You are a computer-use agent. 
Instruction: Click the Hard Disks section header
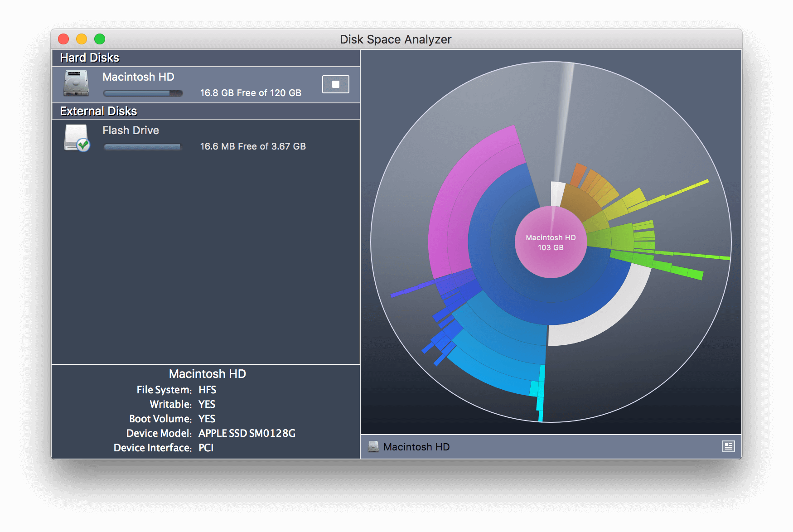pos(206,58)
